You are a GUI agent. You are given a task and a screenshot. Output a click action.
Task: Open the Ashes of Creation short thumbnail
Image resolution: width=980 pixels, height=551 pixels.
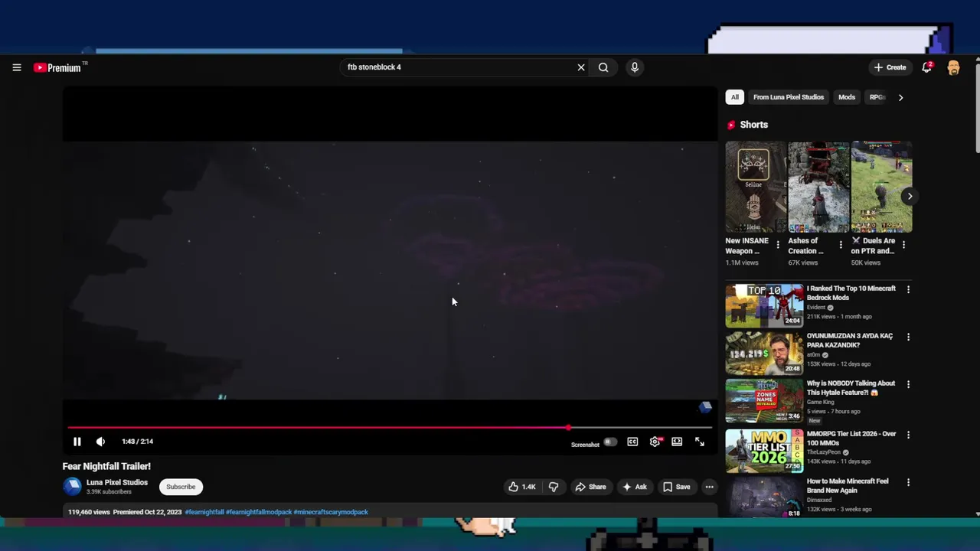818,187
